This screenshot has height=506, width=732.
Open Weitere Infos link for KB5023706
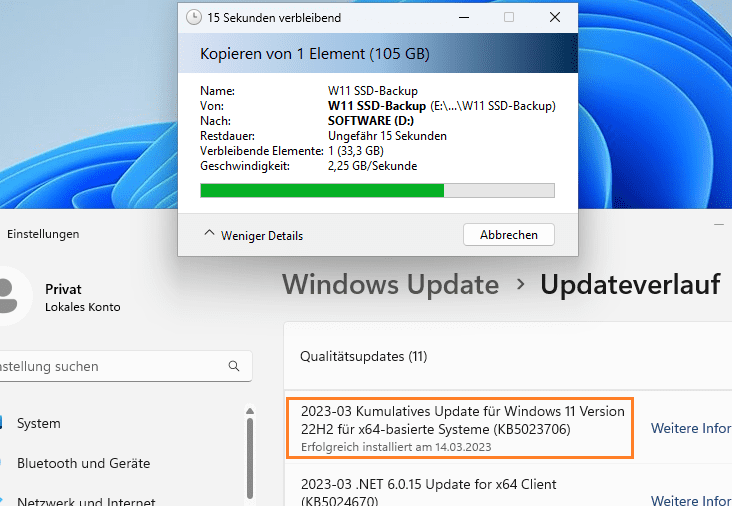pos(691,428)
